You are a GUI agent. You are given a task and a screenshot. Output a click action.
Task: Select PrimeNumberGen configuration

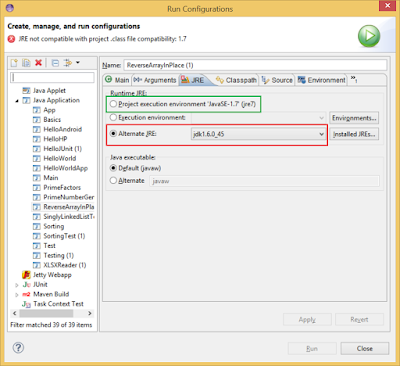[x=69, y=197]
